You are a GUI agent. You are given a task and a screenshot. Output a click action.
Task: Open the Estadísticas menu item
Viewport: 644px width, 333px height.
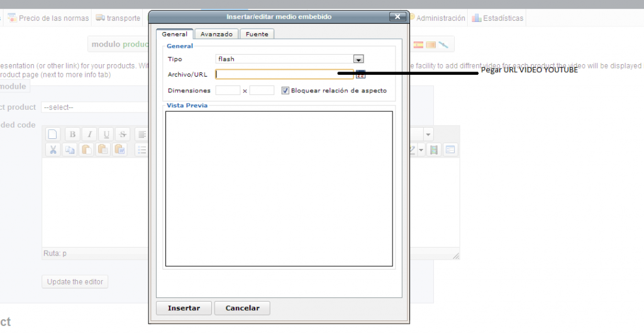tap(497, 18)
